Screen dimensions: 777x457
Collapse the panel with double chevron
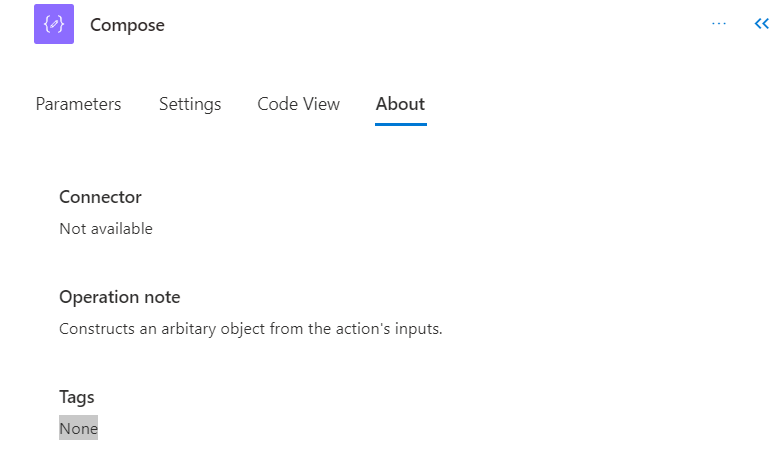761,24
